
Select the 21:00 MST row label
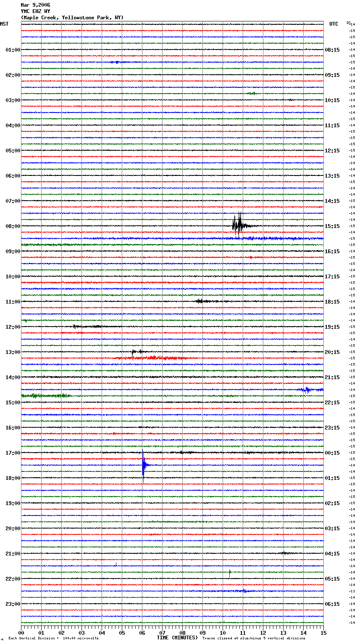click(x=13, y=554)
